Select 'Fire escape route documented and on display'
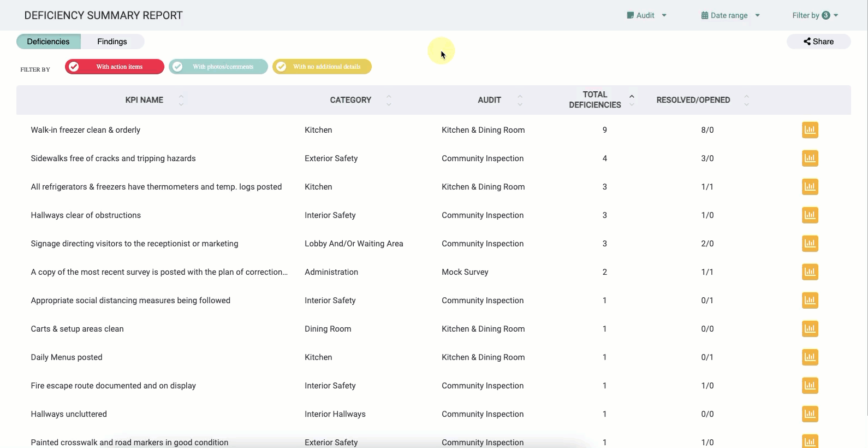 pyautogui.click(x=113, y=386)
